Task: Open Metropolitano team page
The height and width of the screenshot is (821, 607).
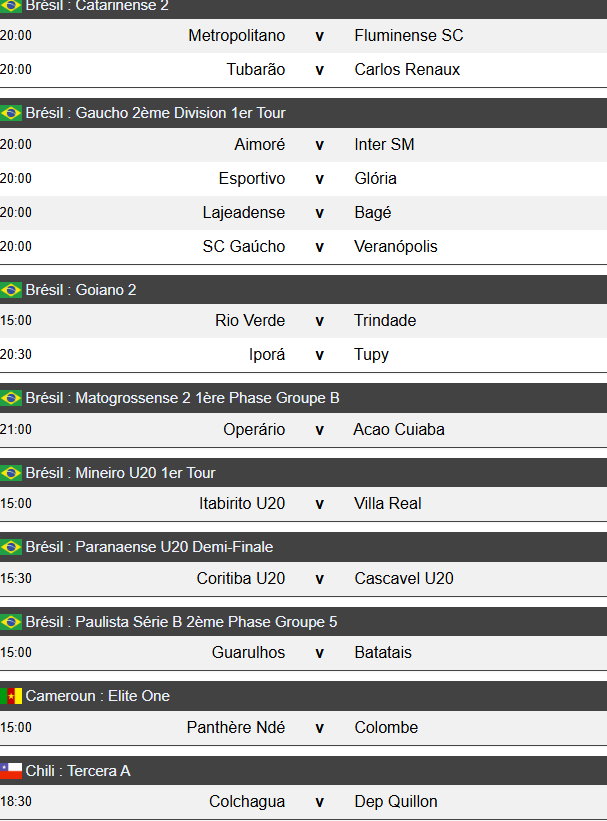Action: click(236, 36)
